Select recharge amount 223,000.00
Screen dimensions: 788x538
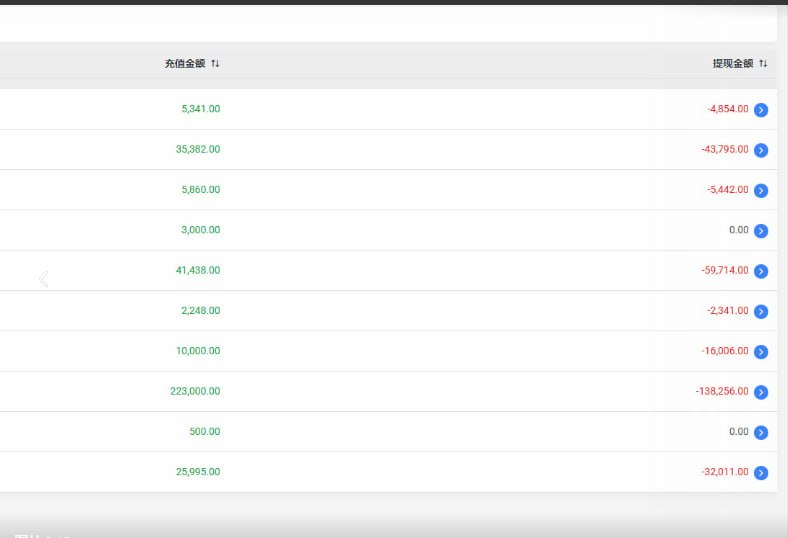195,391
